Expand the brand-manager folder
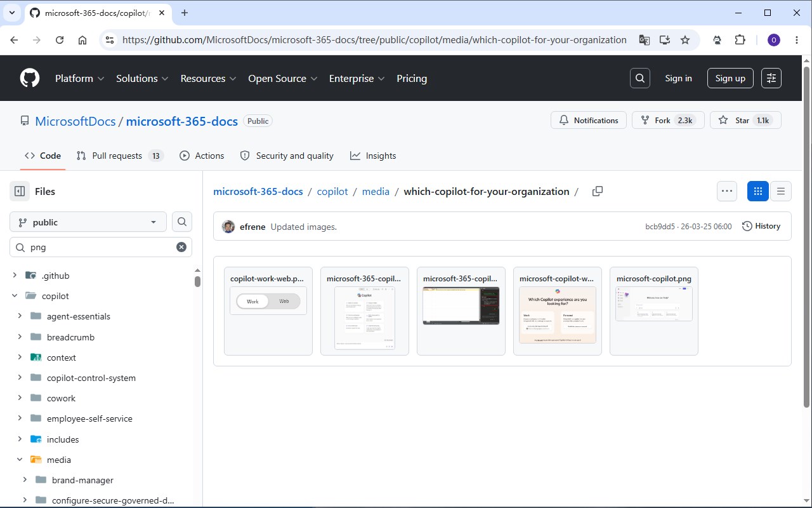812x508 pixels. click(25, 480)
